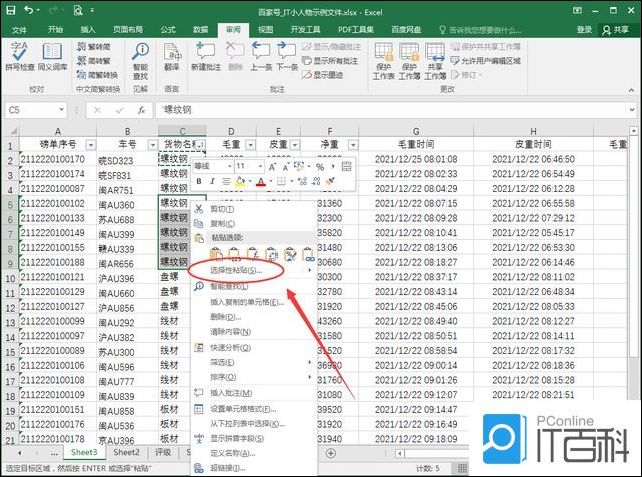Collapse the ribbon with the chevron
This screenshot has height=477, width=642.
click(631, 90)
